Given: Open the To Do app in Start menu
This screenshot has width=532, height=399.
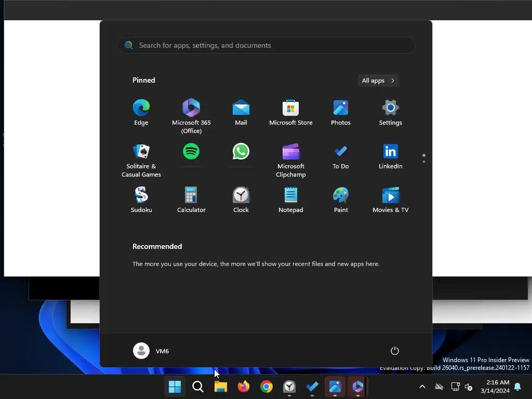Looking at the screenshot, I should click(x=341, y=156).
